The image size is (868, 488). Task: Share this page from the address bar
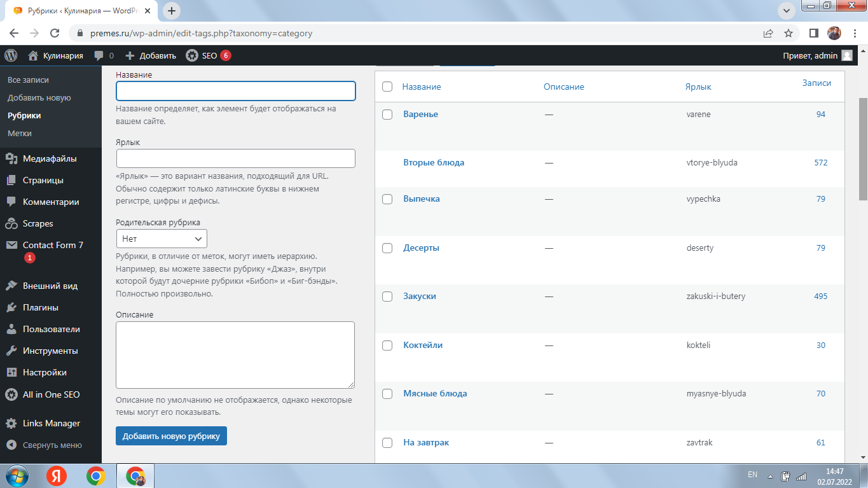(768, 33)
